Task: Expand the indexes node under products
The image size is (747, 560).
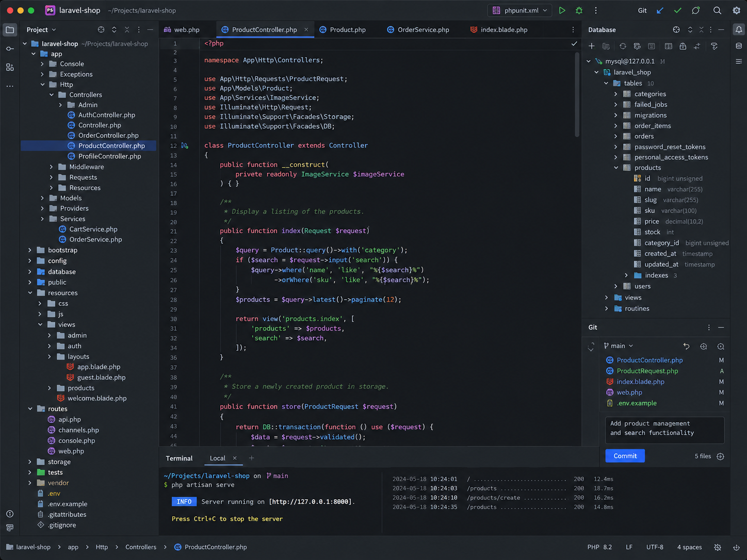Action: (626, 275)
